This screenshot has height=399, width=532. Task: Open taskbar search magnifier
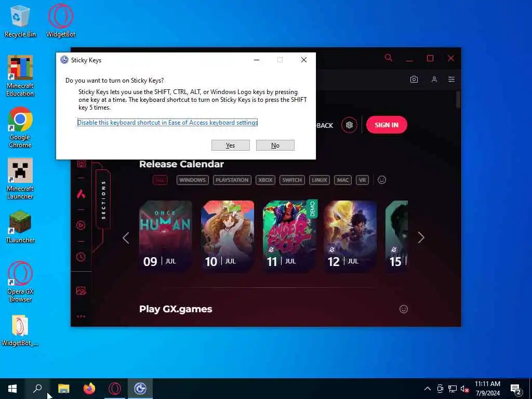tap(37, 389)
